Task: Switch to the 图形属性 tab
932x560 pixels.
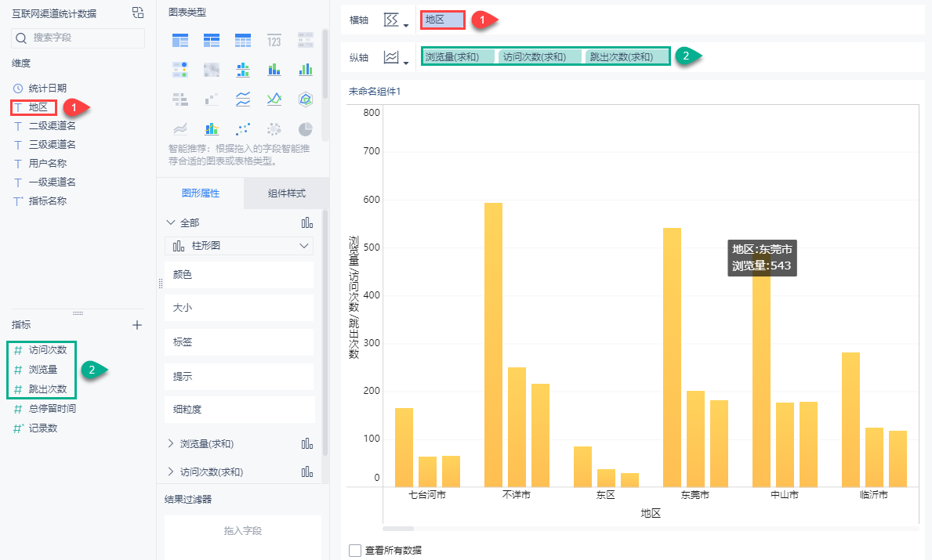Action: point(201,193)
